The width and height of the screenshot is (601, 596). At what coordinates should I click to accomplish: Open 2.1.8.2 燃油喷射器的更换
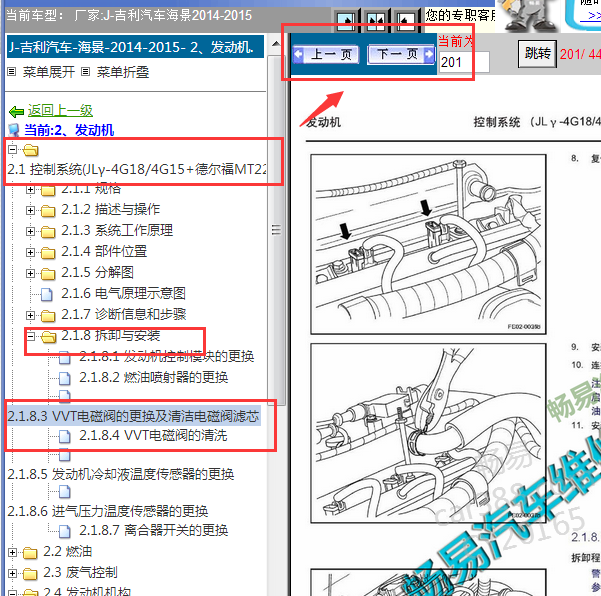pos(154,377)
